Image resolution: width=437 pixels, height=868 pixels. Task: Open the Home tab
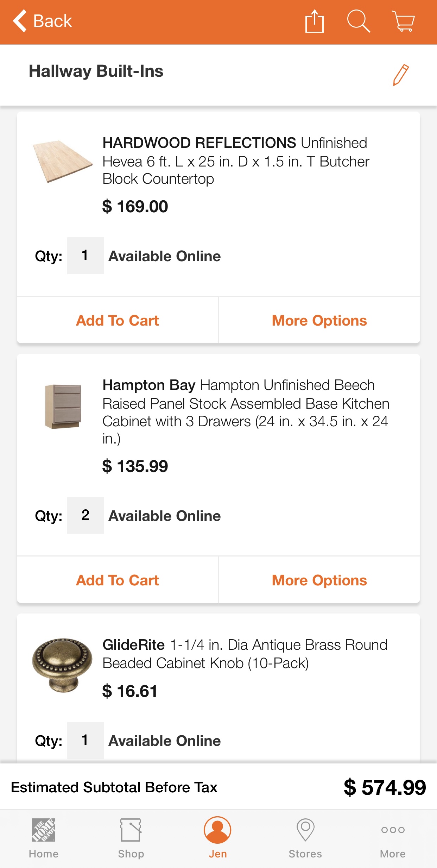tap(44, 838)
